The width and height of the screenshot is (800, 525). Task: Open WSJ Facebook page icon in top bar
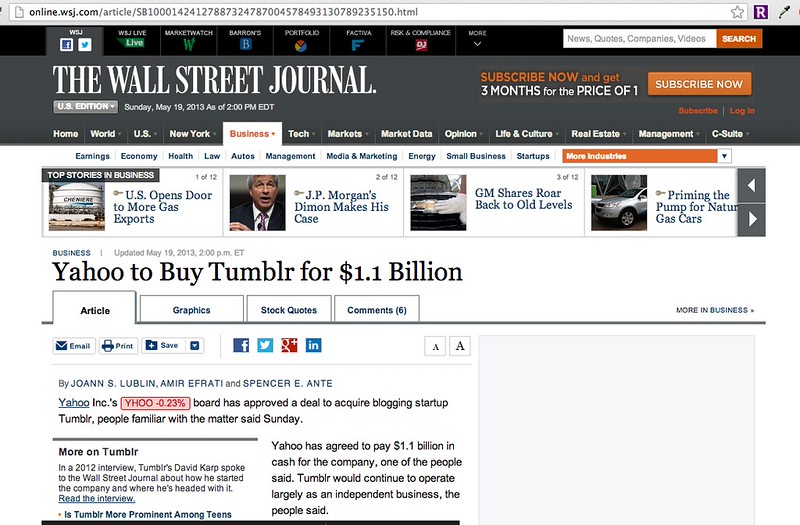(66, 44)
